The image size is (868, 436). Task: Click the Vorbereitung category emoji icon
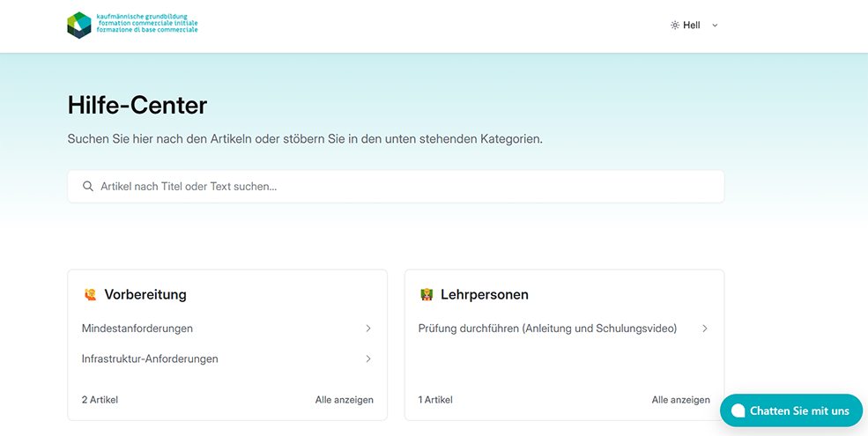click(x=90, y=295)
